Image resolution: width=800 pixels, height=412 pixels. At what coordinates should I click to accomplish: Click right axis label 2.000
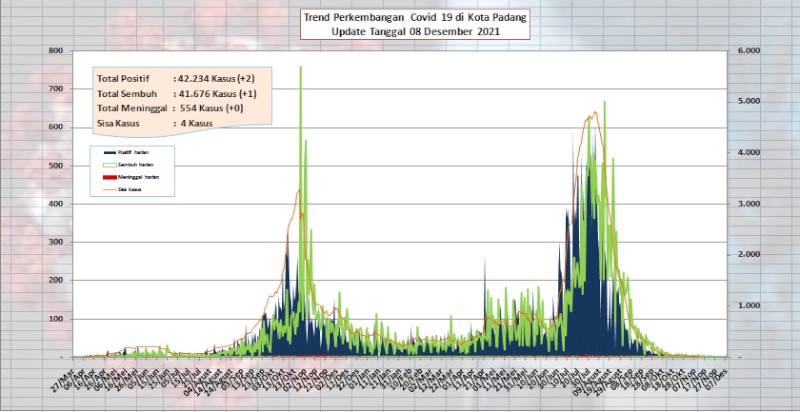pyautogui.click(x=749, y=254)
